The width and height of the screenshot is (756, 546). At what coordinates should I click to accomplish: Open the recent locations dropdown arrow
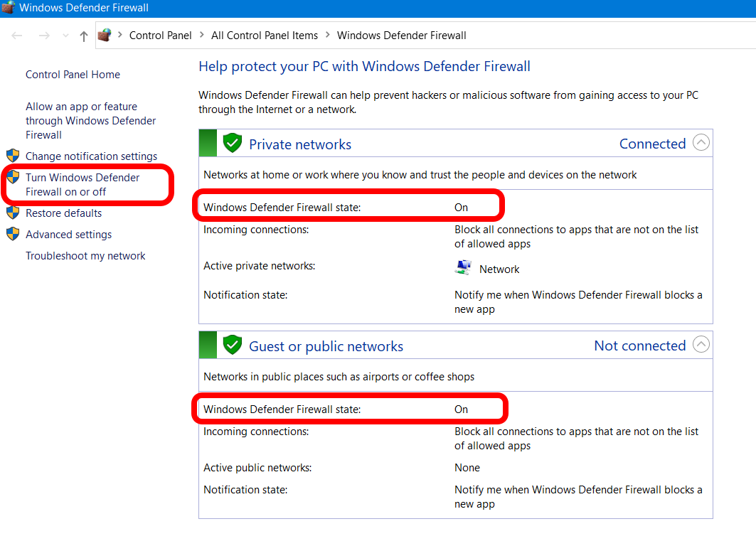66,36
